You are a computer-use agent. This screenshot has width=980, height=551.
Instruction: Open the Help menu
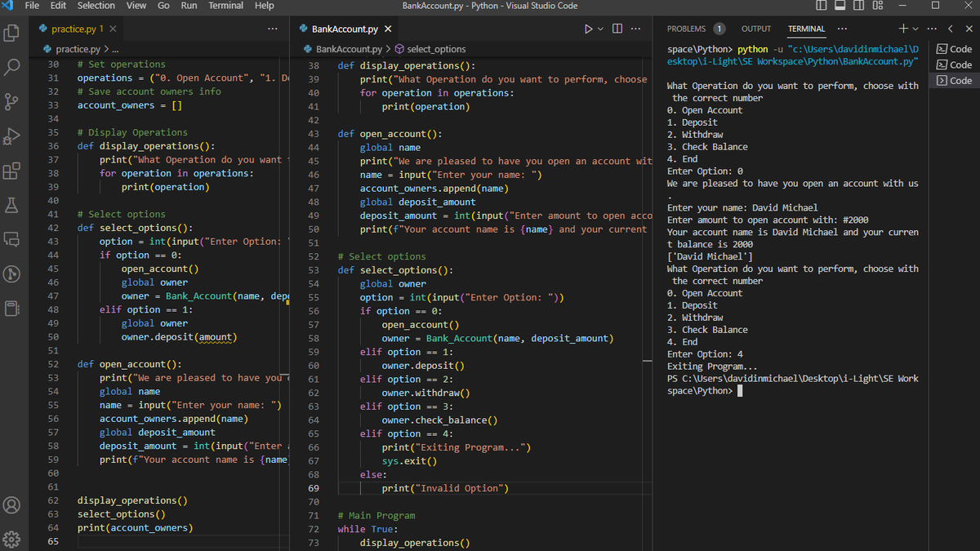point(265,6)
